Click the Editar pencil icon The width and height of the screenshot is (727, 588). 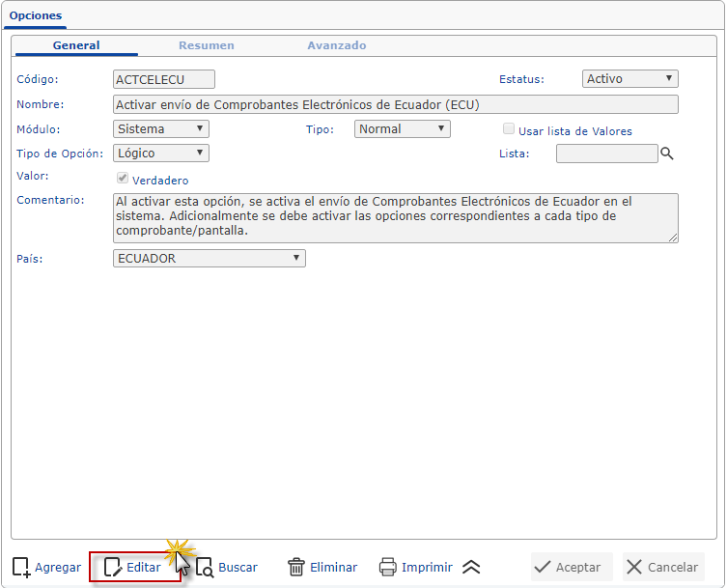pos(113,567)
